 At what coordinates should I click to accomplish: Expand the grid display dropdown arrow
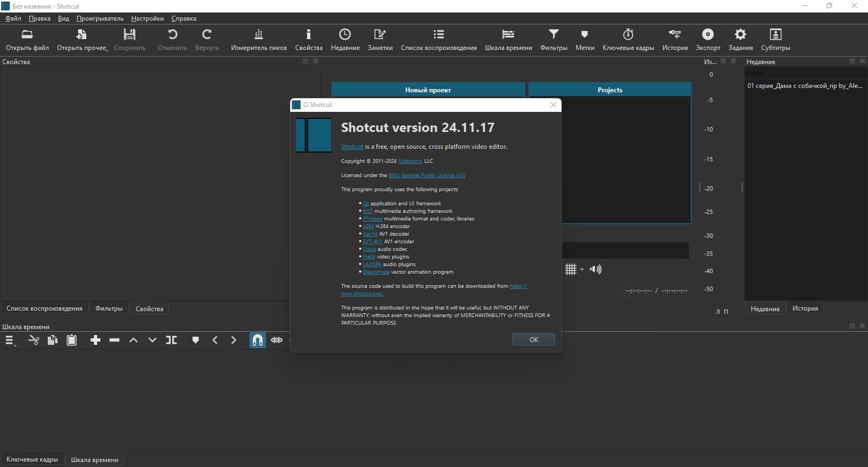pos(582,269)
